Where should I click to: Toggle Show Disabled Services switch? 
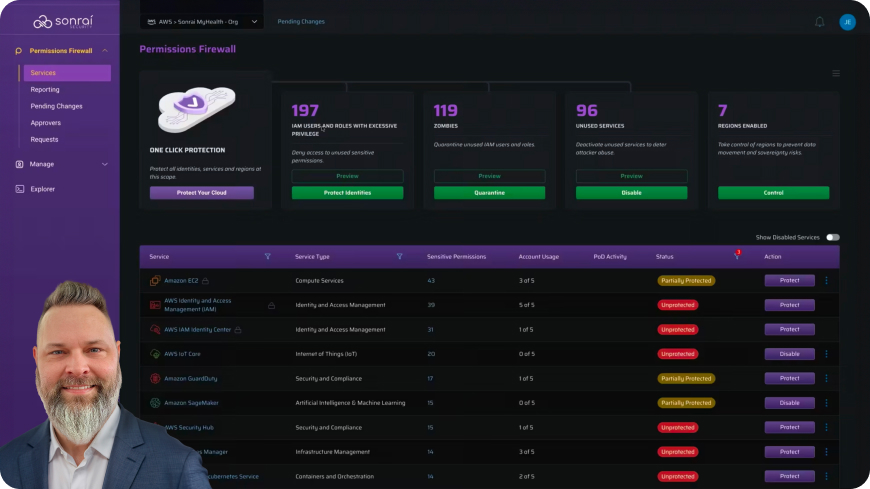click(832, 237)
